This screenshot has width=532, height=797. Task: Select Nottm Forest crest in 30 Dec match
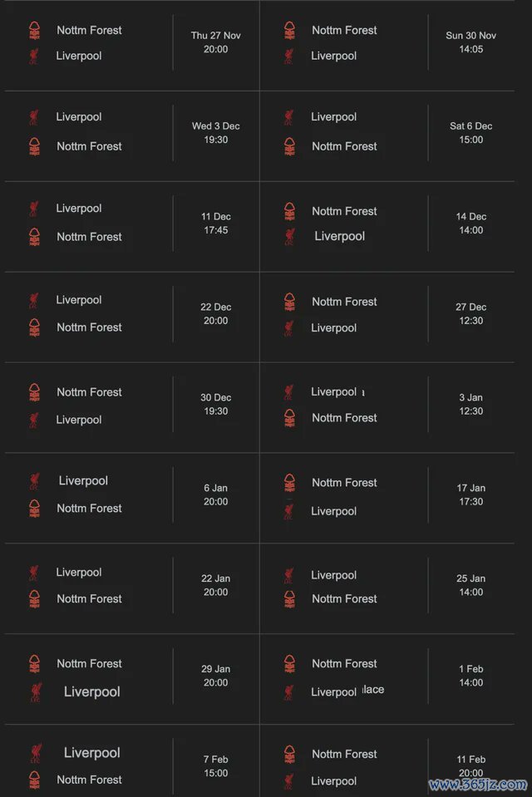(x=34, y=392)
